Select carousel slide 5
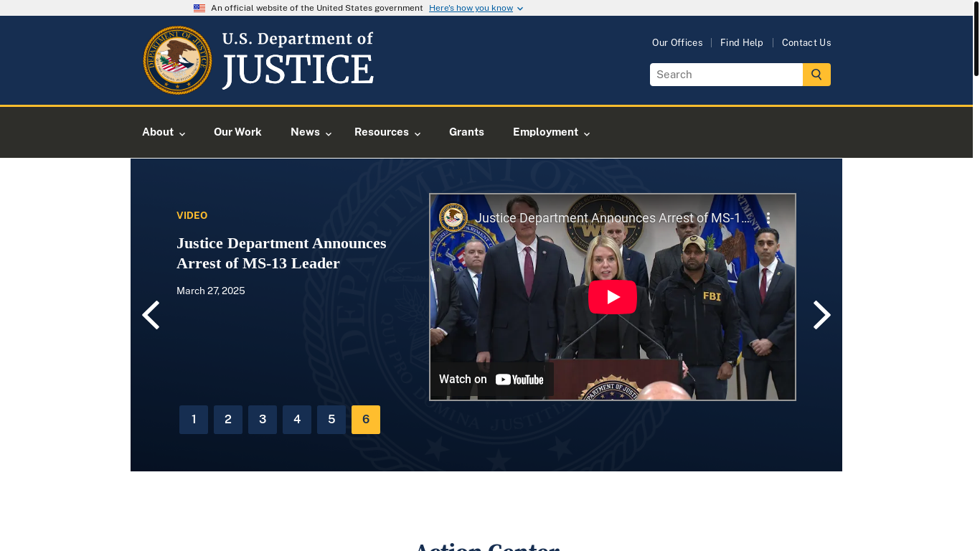Image resolution: width=980 pixels, height=551 pixels. 331,420
